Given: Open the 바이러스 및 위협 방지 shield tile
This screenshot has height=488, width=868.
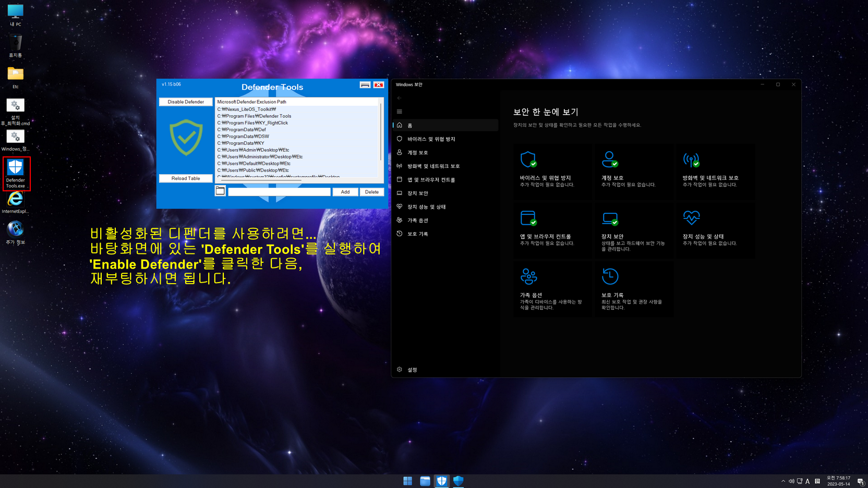Looking at the screenshot, I should (x=552, y=172).
